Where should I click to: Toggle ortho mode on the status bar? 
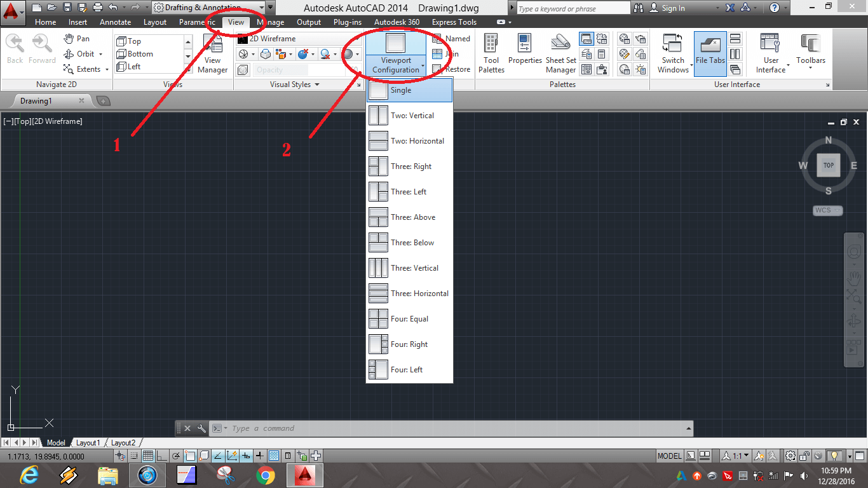point(163,455)
